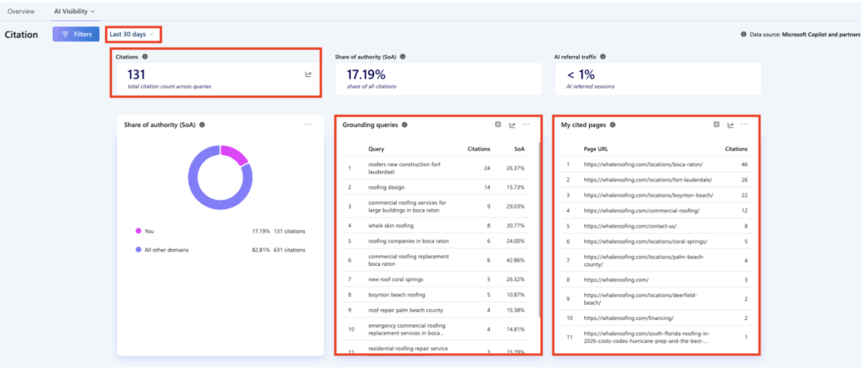Image resolution: width=868 pixels, height=376 pixels.
Task: Switch Grounding queries to chart view
Action: click(512, 125)
